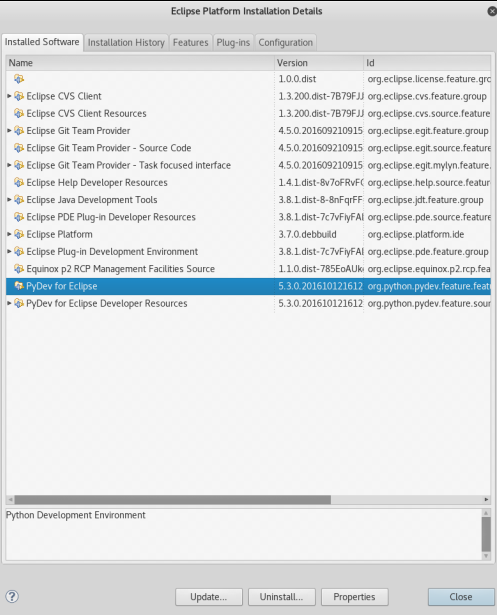
Task: Click the Update... button
Action: click(x=209, y=597)
